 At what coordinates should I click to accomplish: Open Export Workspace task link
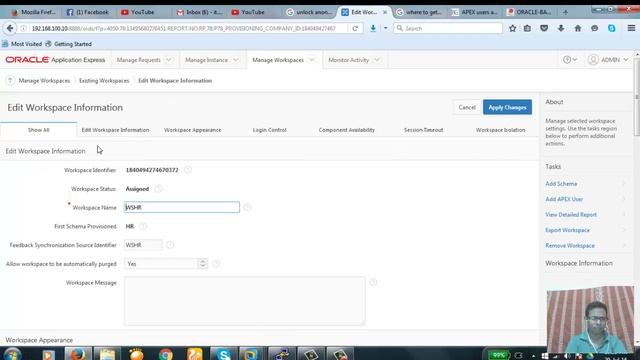pos(567,230)
